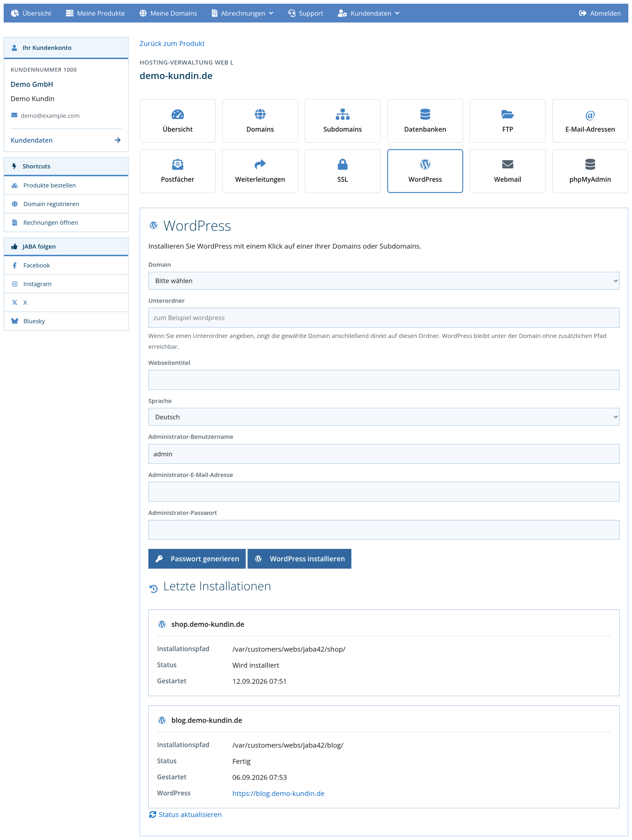Click the WordPress icon next to blog.demo-kundin.de
Screen dimensions: 632x840
162,720
